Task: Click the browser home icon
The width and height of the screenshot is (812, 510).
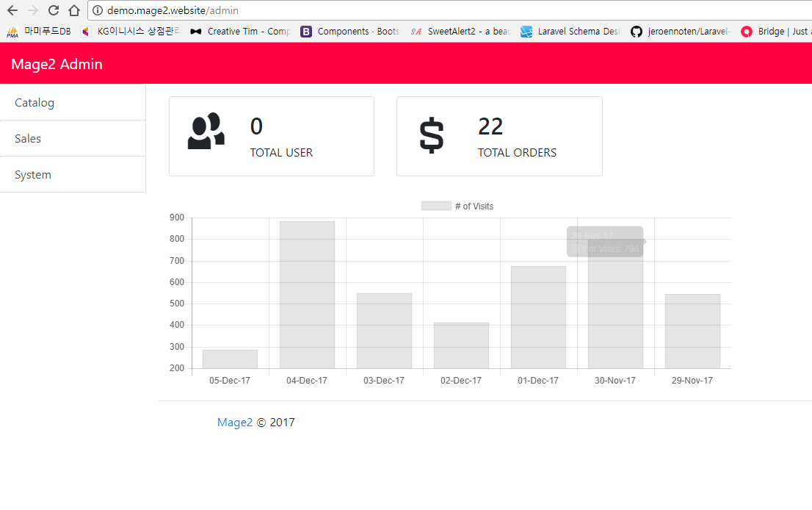Action: click(x=73, y=11)
